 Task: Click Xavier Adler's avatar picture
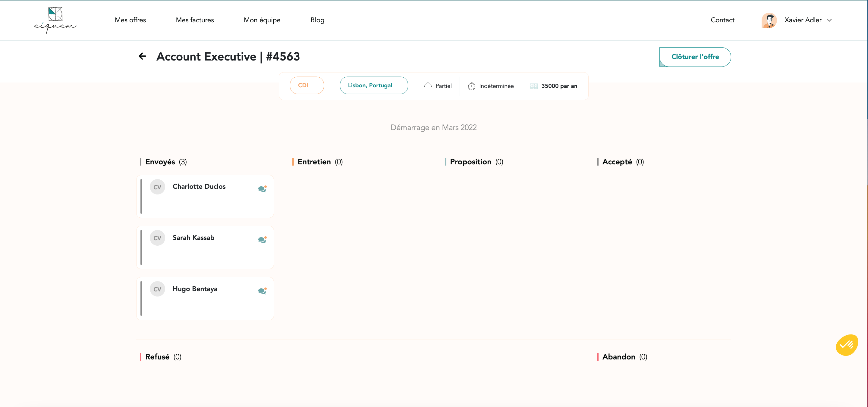(x=769, y=20)
